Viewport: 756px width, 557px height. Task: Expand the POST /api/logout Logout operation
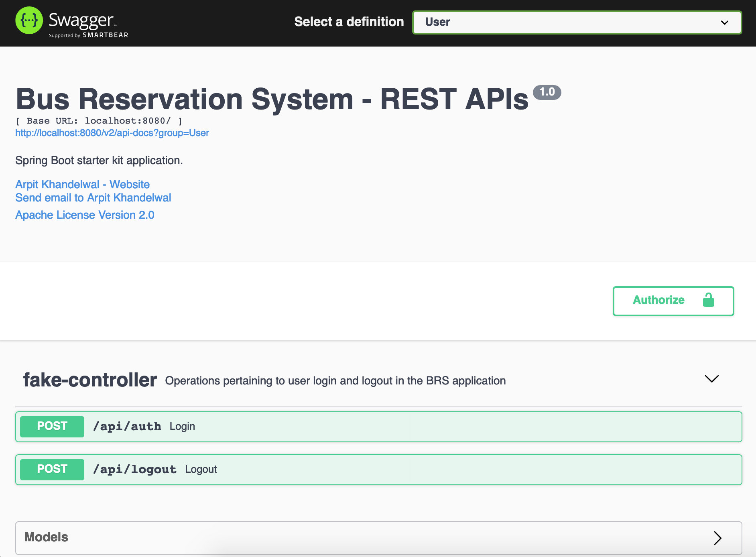click(x=379, y=470)
